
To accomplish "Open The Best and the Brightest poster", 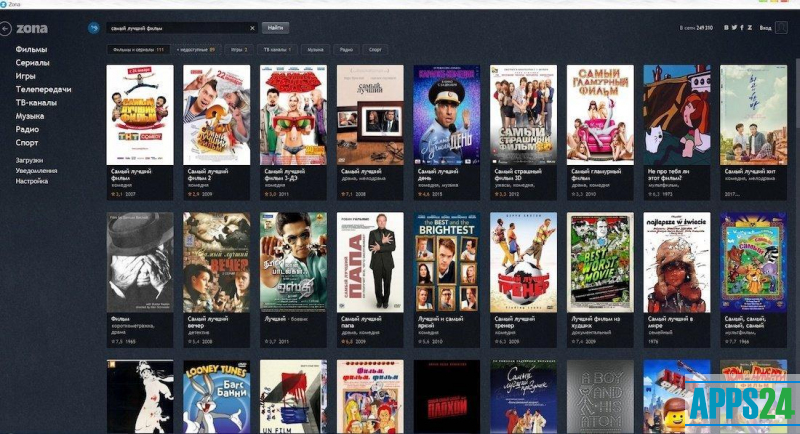I will [x=446, y=262].
